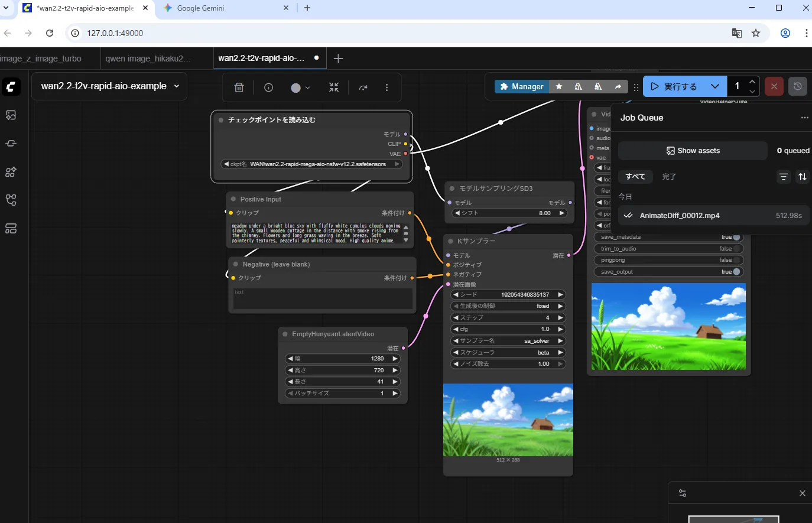Click the Show assets button
812x523 pixels.
click(x=693, y=151)
